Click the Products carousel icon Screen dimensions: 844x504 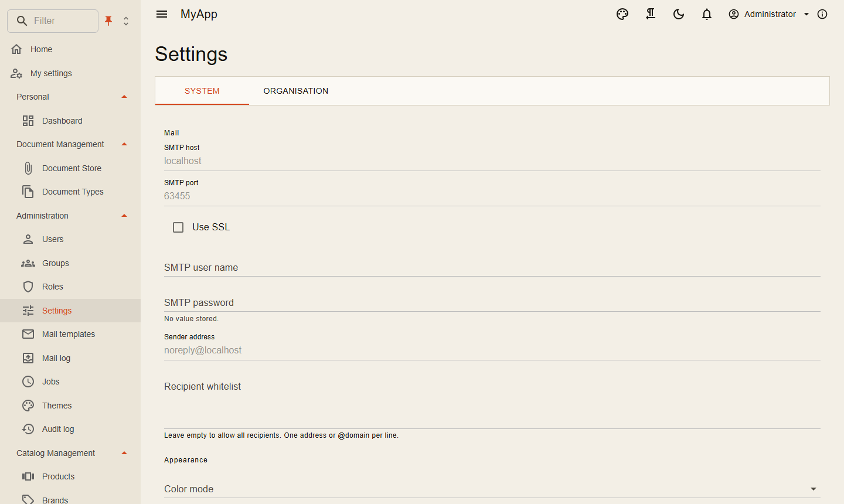pos(28,476)
